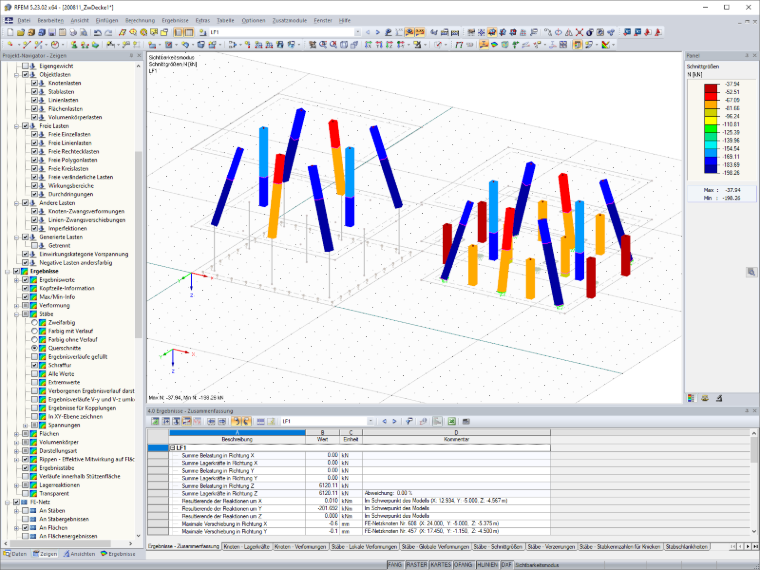The width and height of the screenshot is (760, 570).
Task: Click the filter icon below Panel
Action: pos(719,398)
